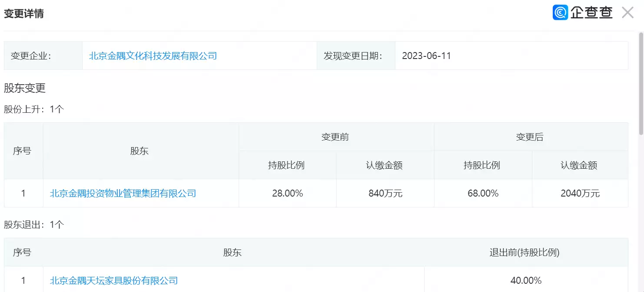Click the 股东退出：1个 summary text
The width and height of the screenshot is (644, 292).
pyautogui.click(x=34, y=225)
